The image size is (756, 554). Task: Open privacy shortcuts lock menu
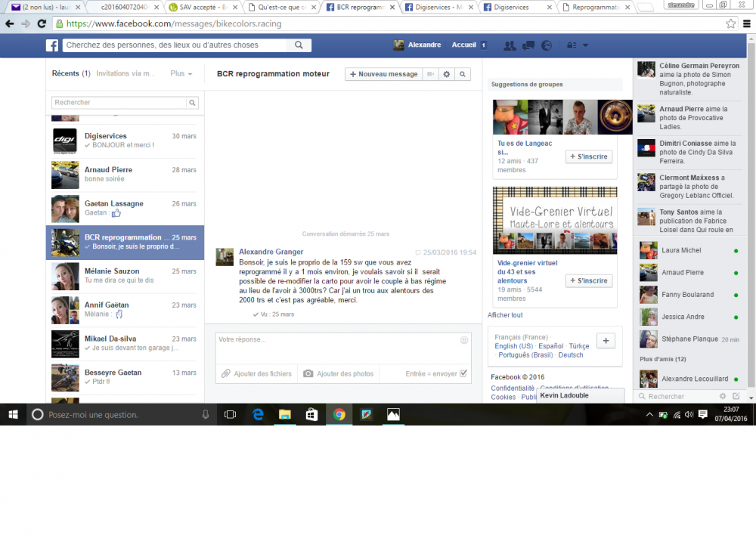pos(572,45)
